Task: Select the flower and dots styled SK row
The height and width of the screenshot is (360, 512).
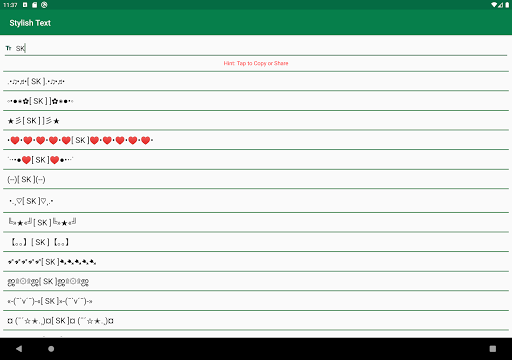Action: (256, 101)
